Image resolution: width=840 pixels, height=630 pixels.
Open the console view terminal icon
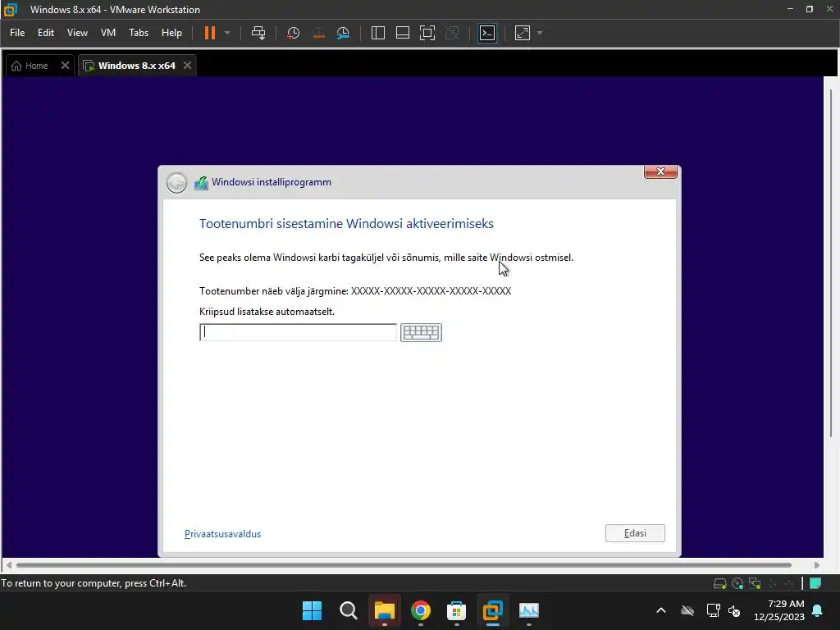(x=487, y=33)
